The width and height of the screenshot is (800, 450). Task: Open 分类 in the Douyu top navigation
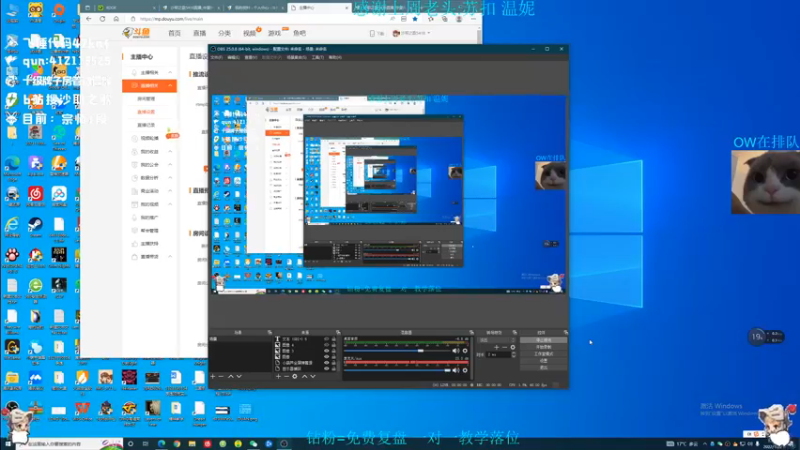224,33
